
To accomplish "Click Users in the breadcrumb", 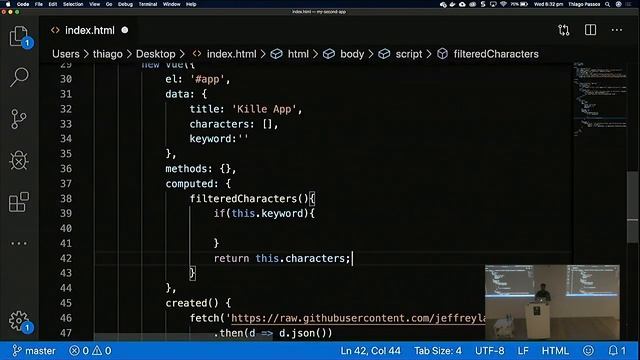I will [x=66, y=54].
